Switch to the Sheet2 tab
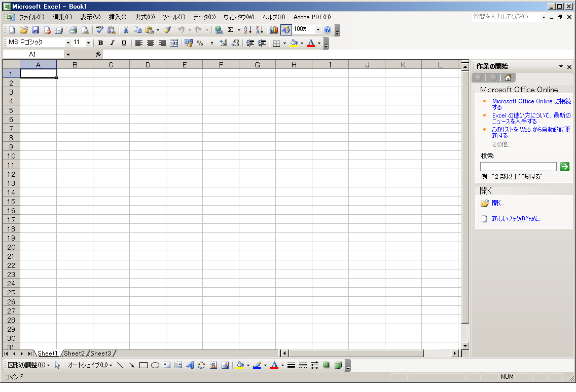The width and height of the screenshot is (576, 392). (74, 354)
